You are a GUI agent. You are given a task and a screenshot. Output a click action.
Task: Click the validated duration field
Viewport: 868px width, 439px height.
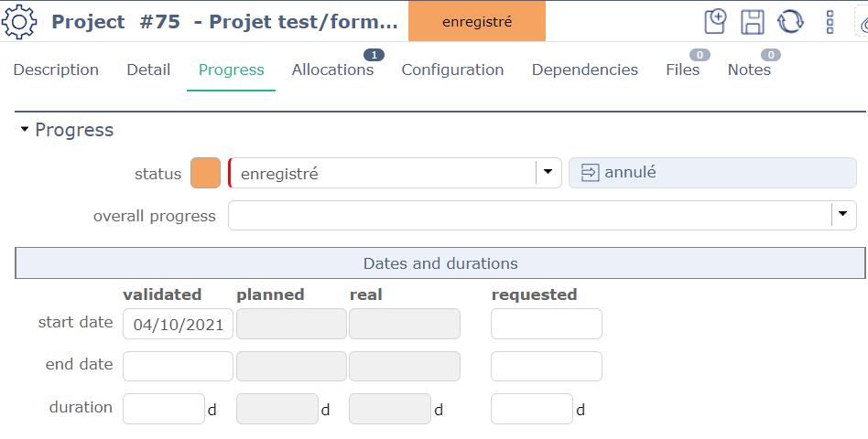[163, 409]
